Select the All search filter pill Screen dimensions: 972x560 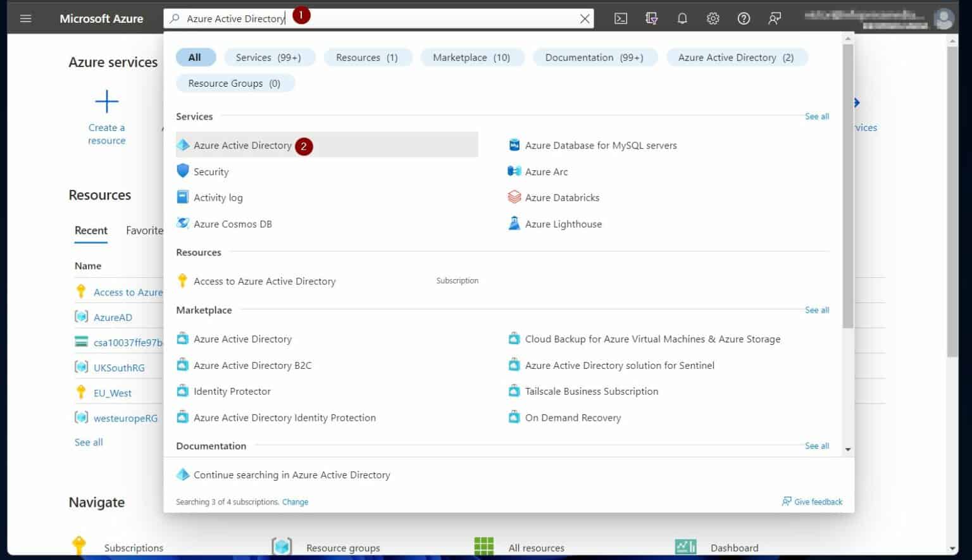coord(196,57)
